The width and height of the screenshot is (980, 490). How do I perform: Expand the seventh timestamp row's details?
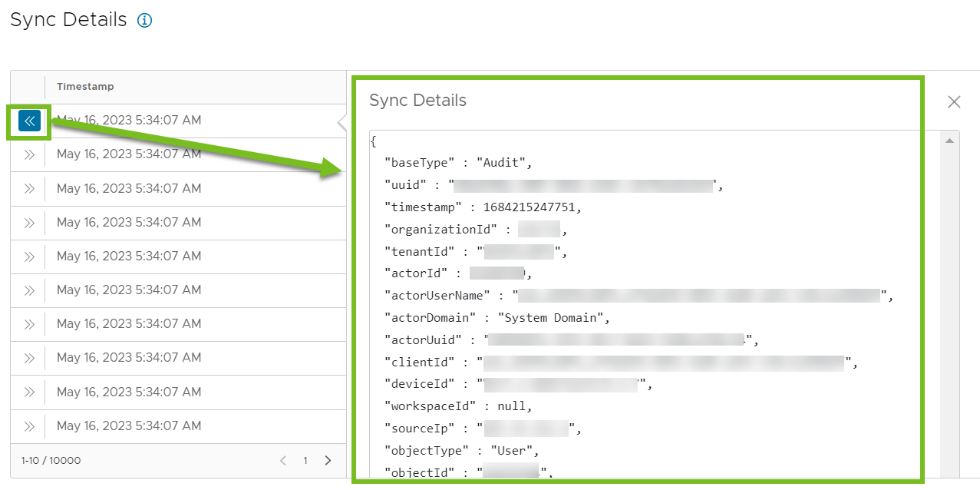[x=29, y=324]
